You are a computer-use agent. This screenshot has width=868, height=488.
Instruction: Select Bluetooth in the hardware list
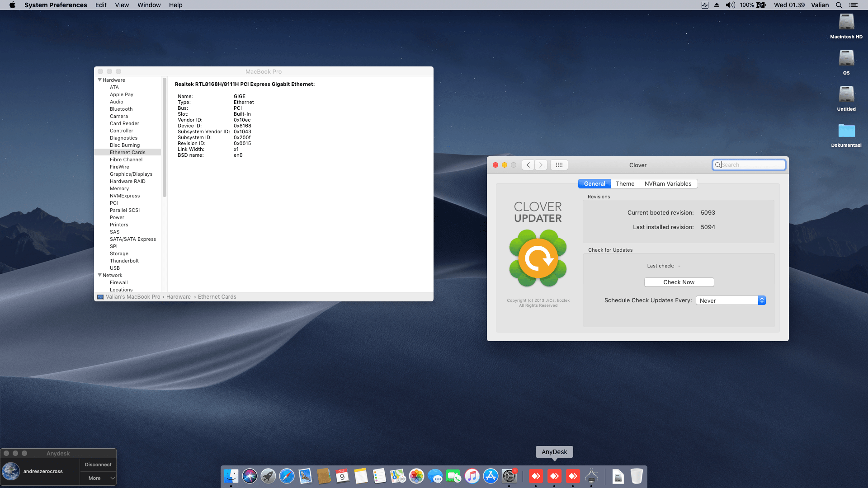pos(121,109)
